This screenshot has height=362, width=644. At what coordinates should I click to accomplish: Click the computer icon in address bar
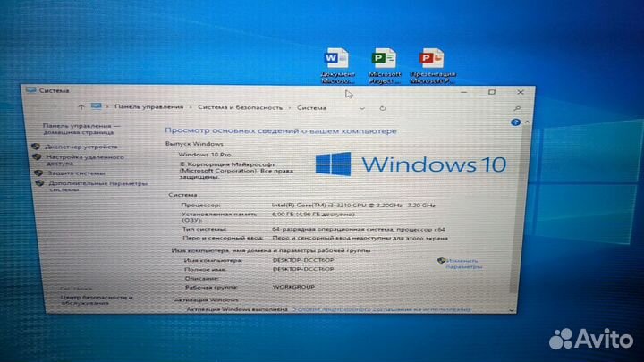97,107
